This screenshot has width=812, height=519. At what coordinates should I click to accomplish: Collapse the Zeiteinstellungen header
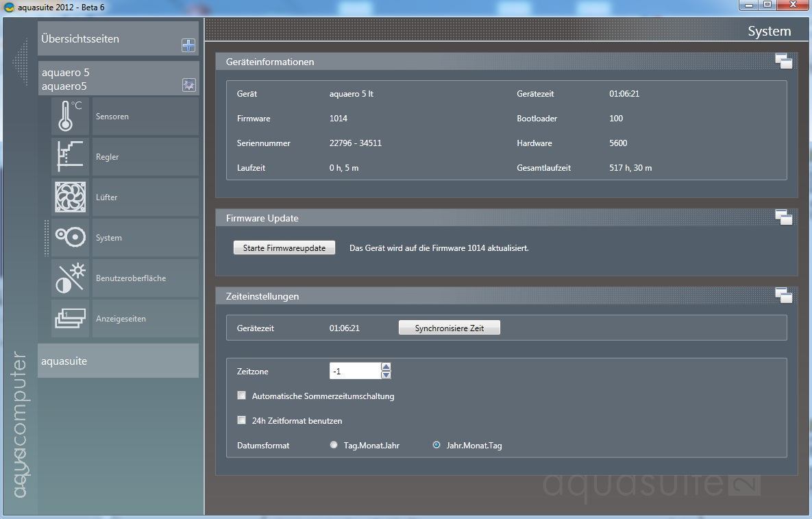pos(506,296)
